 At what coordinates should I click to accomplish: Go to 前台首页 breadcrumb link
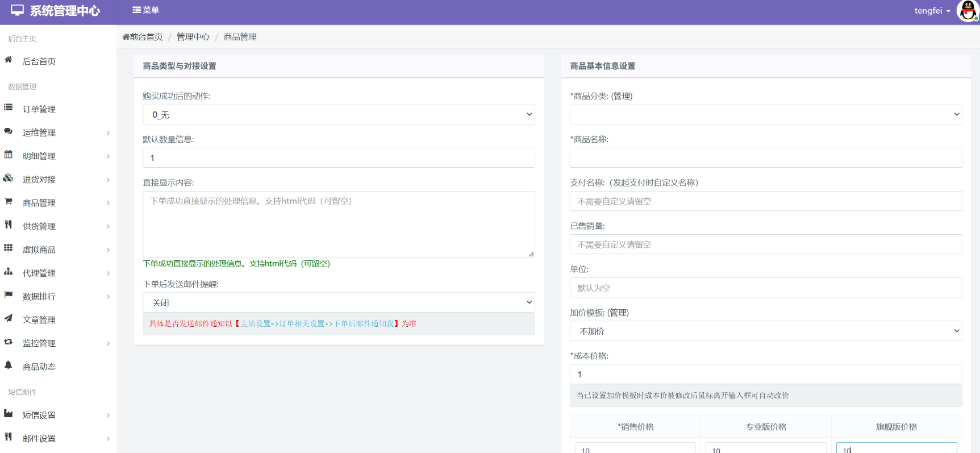click(x=143, y=37)
